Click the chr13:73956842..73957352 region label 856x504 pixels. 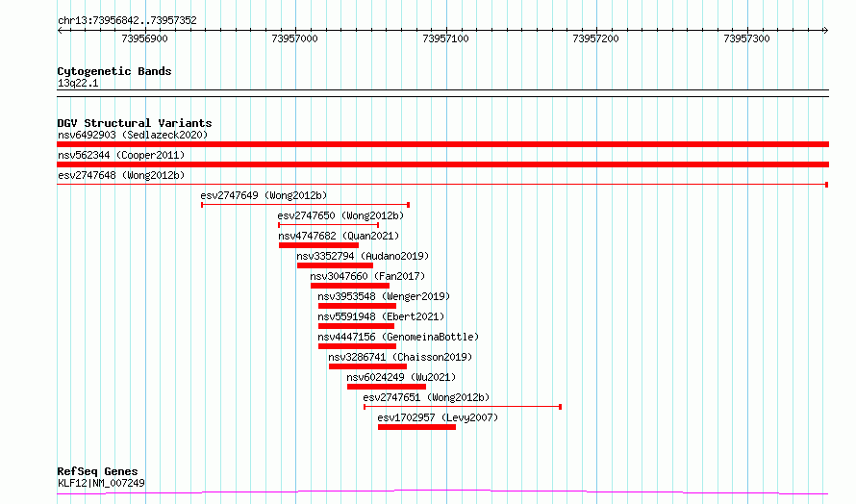tap(127, 21)
